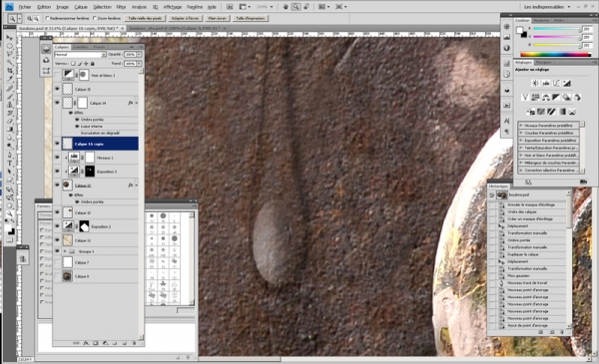Select the Text tool in the toolbox

tap(10, 164)
